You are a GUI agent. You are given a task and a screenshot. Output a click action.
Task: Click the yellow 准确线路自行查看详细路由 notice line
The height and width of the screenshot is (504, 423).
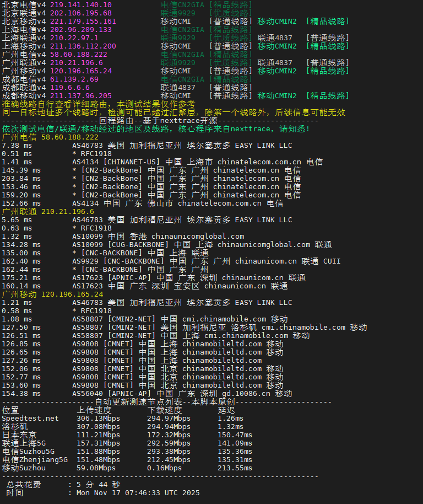pos(98,104)
